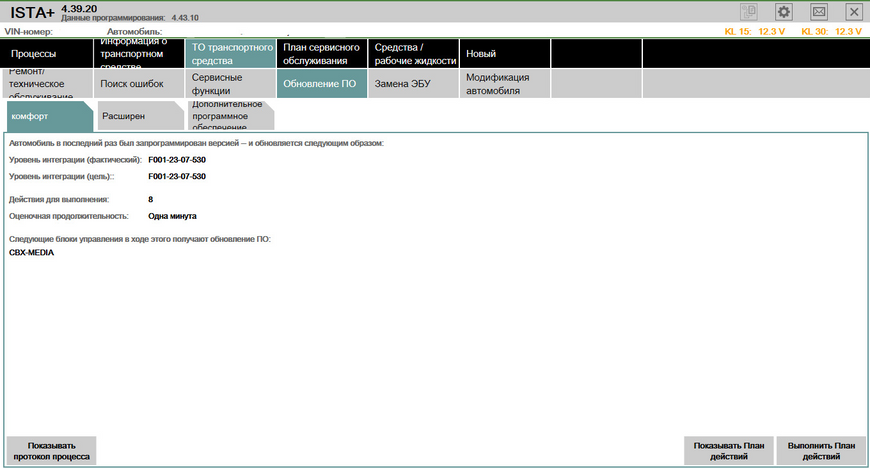The height and width of the screenshot is (469, 870).
Task: Click the ISTA+ 4.39.20 version title
Action: point(53,11)
